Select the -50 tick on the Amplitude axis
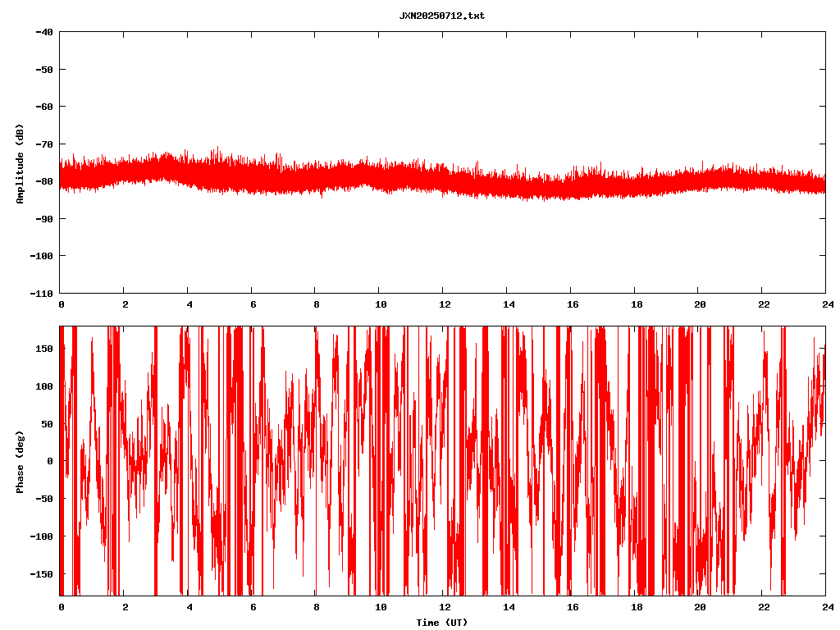The height and width of the screenshot is (630, 840). 44,70
